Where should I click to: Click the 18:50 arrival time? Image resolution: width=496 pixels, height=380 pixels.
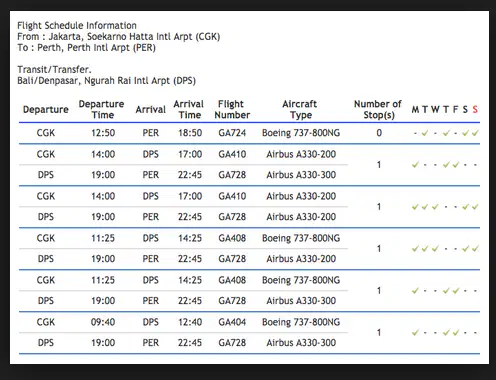190,133
